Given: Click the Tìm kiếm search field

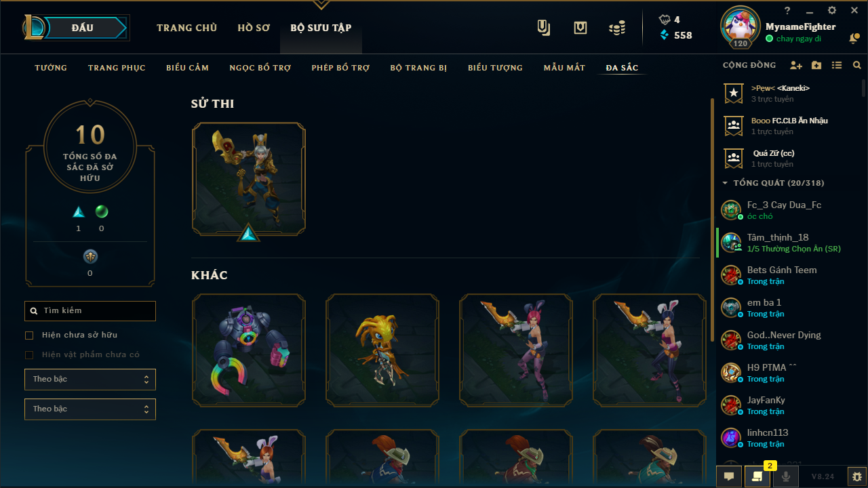Looking at the screenshot, I should (x=90, y=311).
